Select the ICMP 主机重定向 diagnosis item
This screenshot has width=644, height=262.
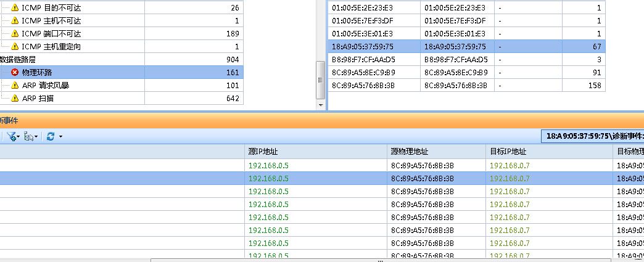click(x=122, y=46)
